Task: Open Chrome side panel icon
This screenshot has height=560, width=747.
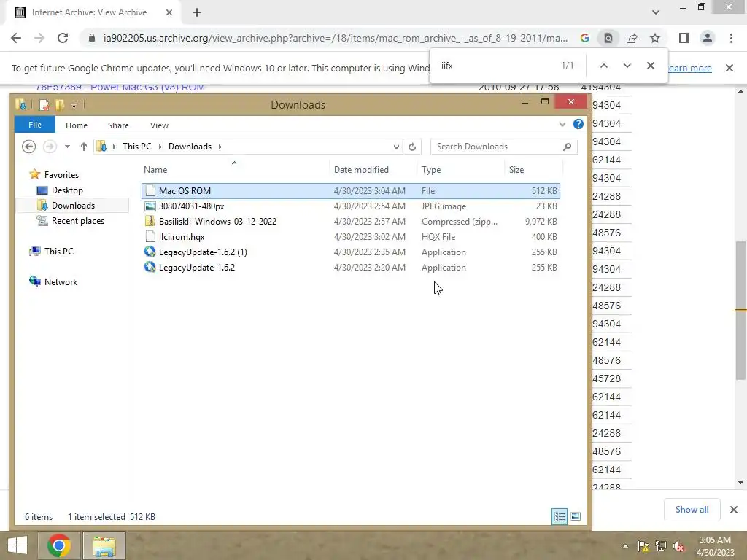Action: tap(684, 38)
